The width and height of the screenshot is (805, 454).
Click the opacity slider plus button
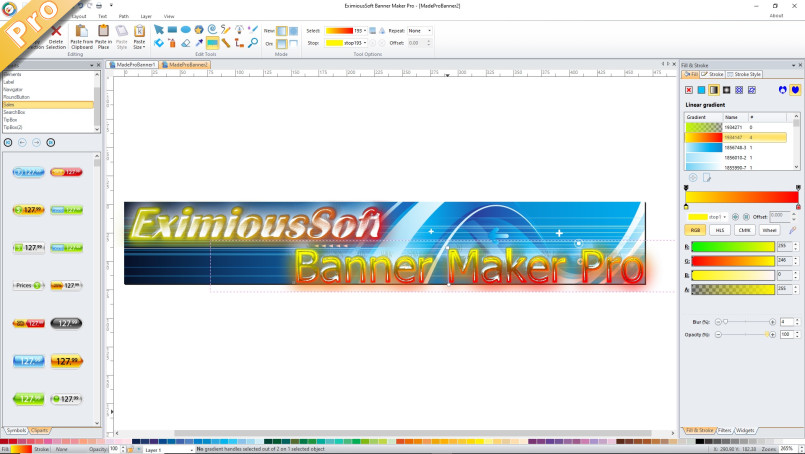[773, 334]
